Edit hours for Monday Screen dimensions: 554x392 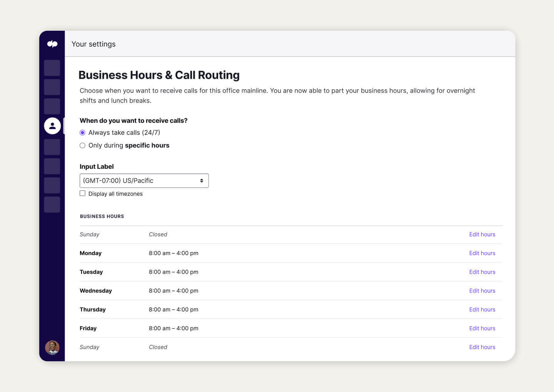[482, 253]
